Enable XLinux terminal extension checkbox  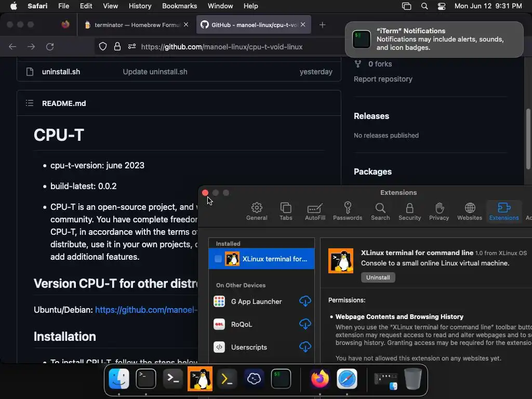point(218,259)
